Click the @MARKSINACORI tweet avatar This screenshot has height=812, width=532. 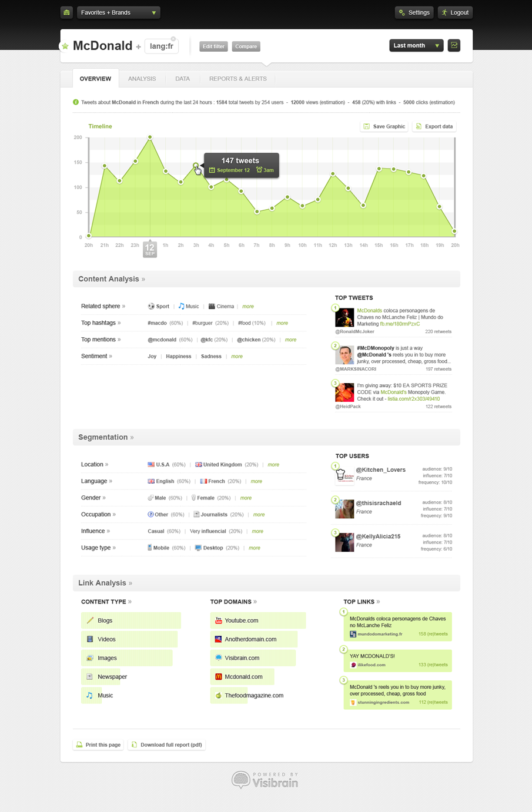coord(344,355)
